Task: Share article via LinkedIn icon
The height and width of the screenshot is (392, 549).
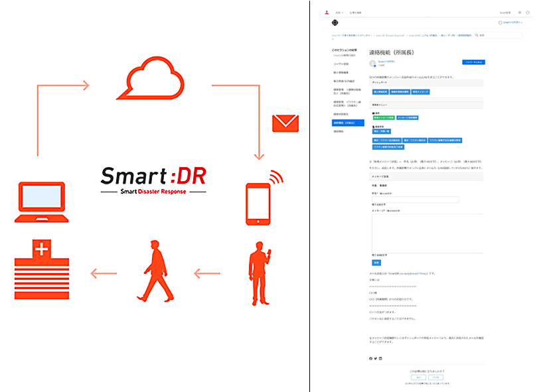Action: tap(380, 358)
